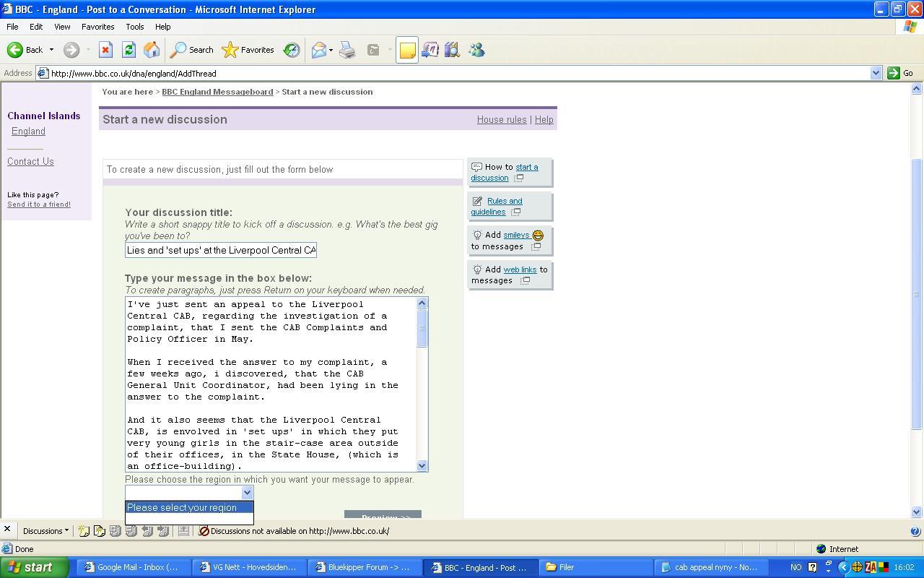Viewport: 924px width, 578px height.
Task: Open the File menu
Action: 12,27
